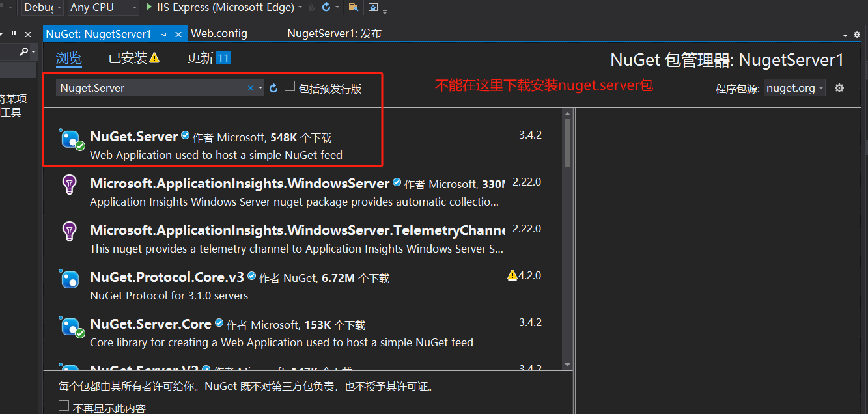The height and width of the screenshot is (414, 868).
Task: Select the Microsoft.ApplicationInsights.WindowsServer package name
Action: pyautogui.click(x=240, y=183)
